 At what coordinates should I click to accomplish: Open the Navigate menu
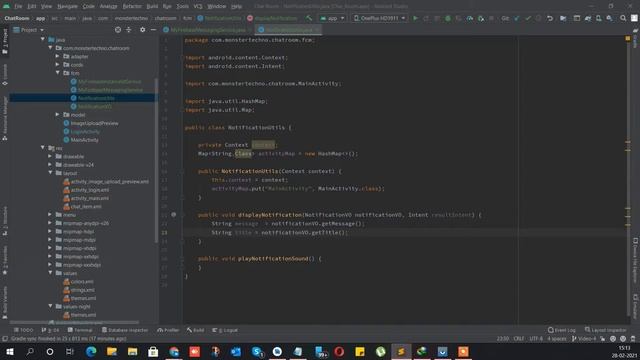(x=67, y=7)
